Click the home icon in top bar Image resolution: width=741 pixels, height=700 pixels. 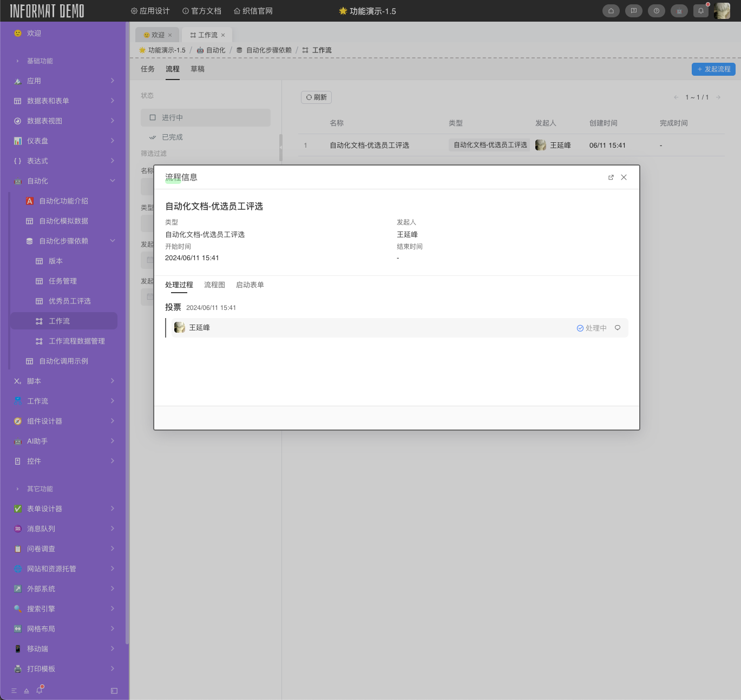611,11
